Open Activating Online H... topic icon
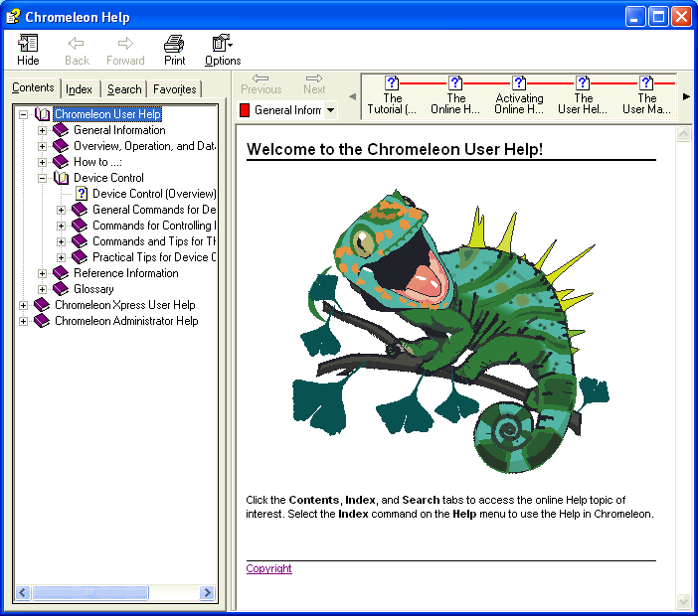Image resolution: width=698 pixels, height=616 pixels. tap(519, 83)
